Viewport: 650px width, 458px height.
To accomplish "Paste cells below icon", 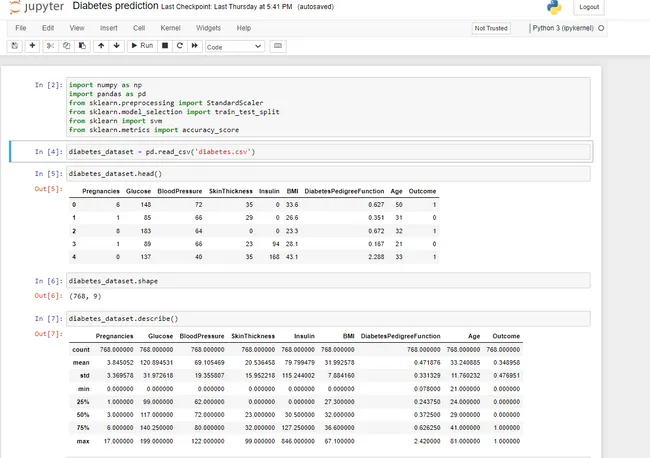I will [x=82, y=46].
